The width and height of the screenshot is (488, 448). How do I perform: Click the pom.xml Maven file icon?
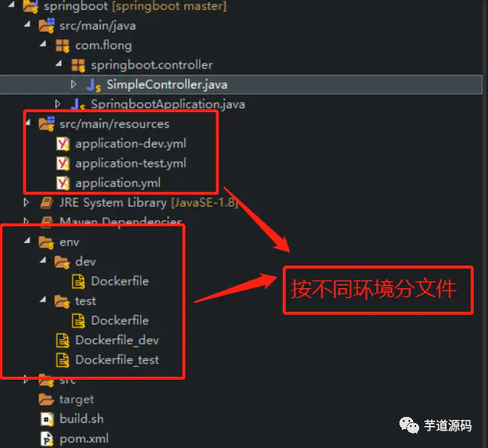tap(48, 439)
